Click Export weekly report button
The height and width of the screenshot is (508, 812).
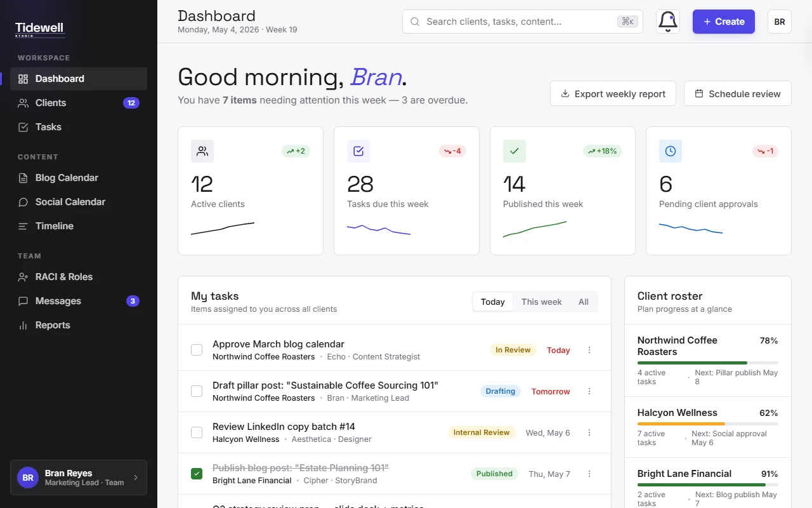613,93
